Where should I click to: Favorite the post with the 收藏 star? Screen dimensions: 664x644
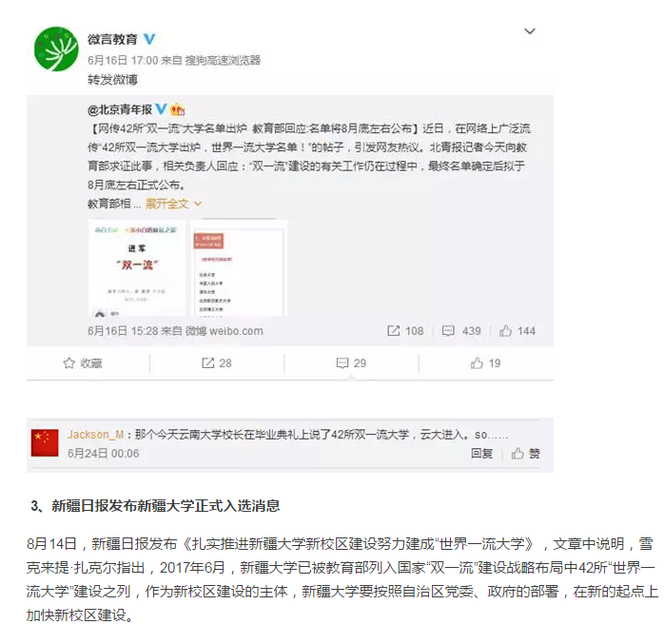83,363
